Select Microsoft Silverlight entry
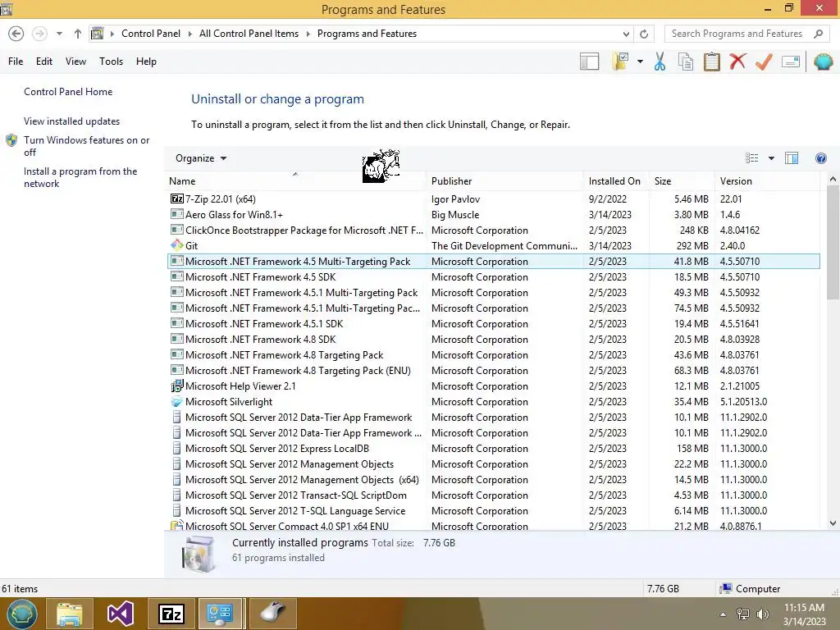This screenshot has width=840, height=630. (x=494, y=402)
